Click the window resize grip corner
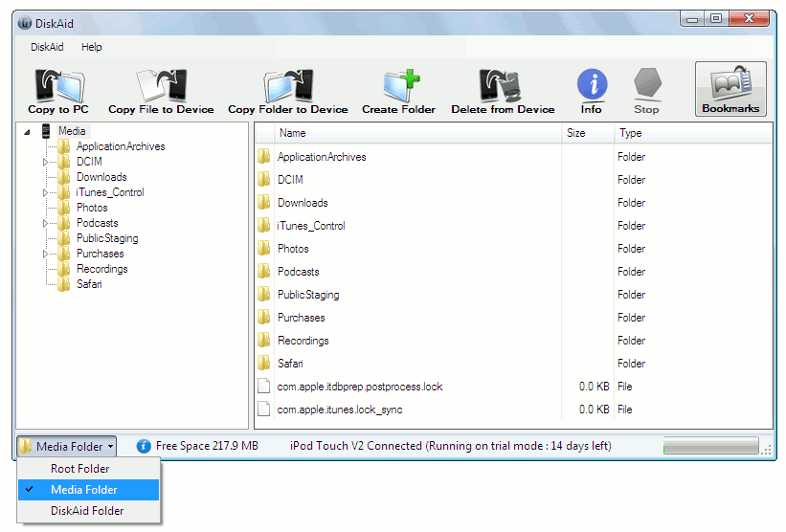The width and height of the screenshot is (786, 532). pos(766,451)
